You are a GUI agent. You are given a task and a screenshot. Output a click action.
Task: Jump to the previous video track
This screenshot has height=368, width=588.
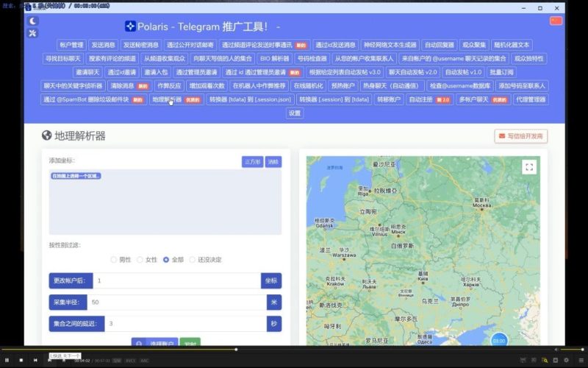click(35, 360)
